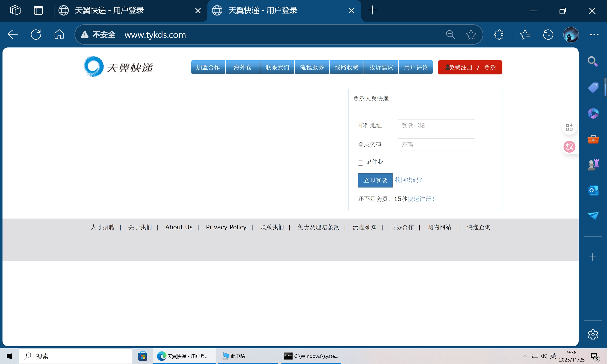Open browser history clock icon

[548, 35]
